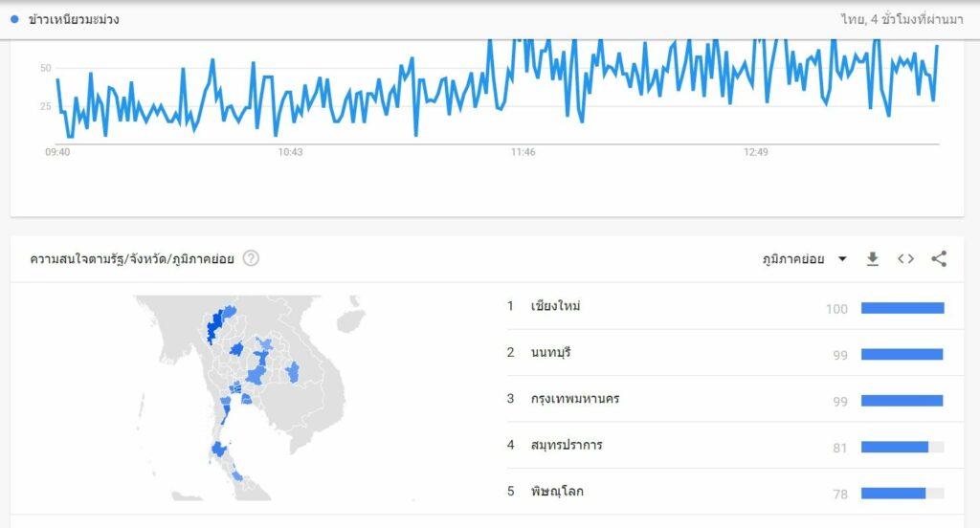Image resolution: width=980 pixels, height=528 pixels.
Task: Click the ไทย, 4 ชั่วโมงที่ผ่านมา filter text
Action: click(902, 19)
